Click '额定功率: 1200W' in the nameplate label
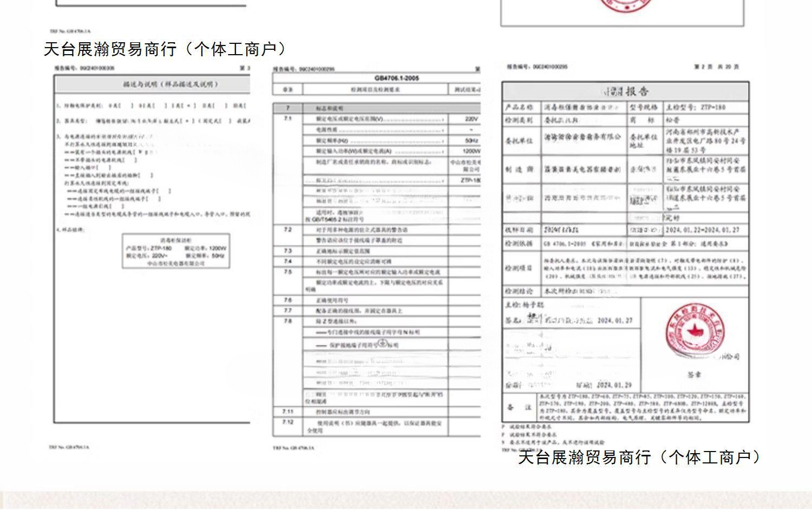This screenshot has height=510, width=812. [x=205, y=249]
